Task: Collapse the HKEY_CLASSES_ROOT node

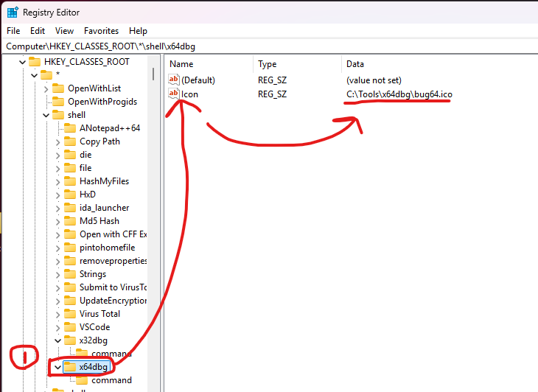Action: [x=22, y=62]
